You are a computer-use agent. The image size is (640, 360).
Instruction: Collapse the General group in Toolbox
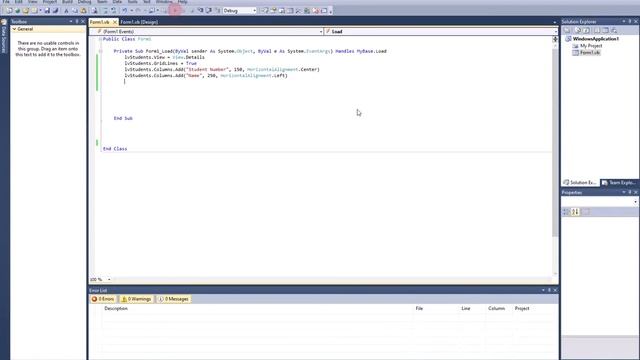tap(14, 29)
